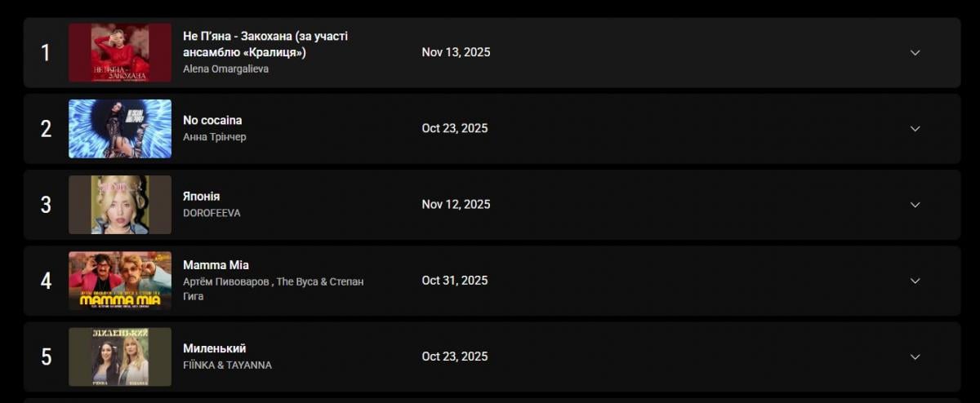Open the Mamma Mia video thumbnail
This screenshot has height=403, width=980.
coord(120,281)
